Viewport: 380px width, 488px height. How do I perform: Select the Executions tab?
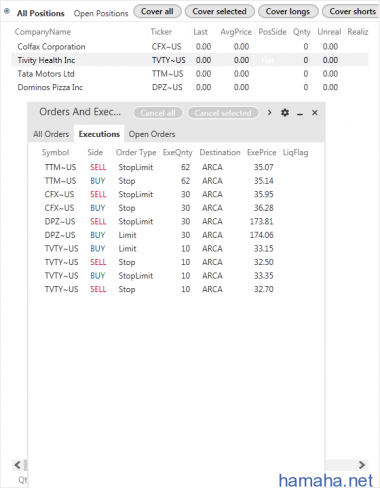(99, 134)
